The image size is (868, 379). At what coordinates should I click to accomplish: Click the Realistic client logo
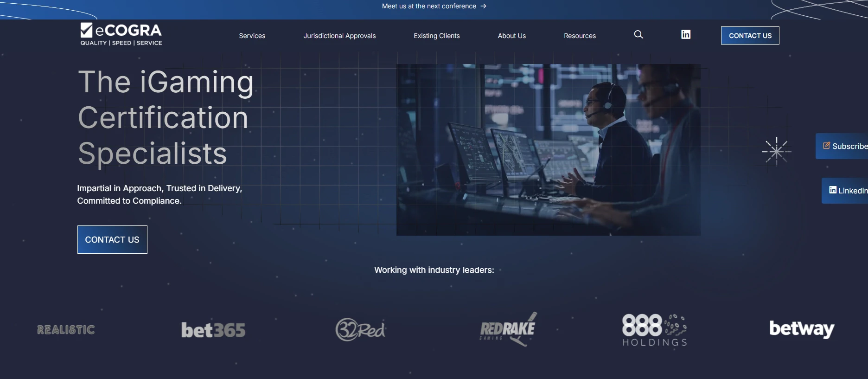click(66, 330)
